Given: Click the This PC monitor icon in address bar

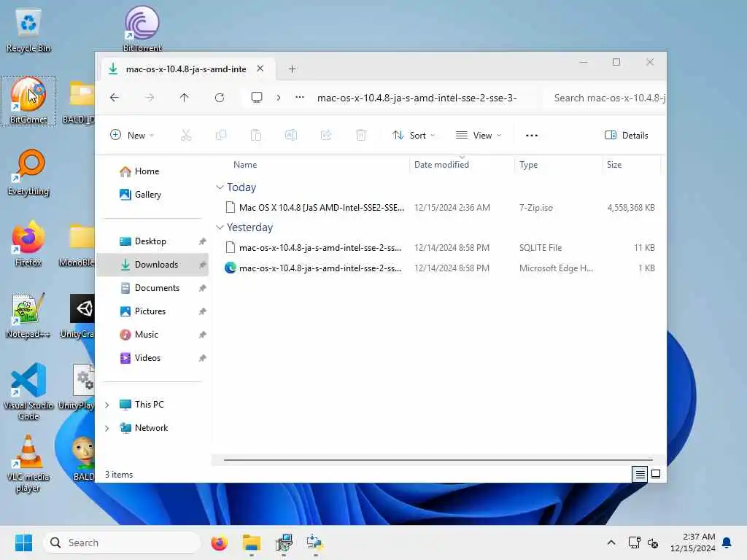Looking at the screenshot, I should coord(257,98).
